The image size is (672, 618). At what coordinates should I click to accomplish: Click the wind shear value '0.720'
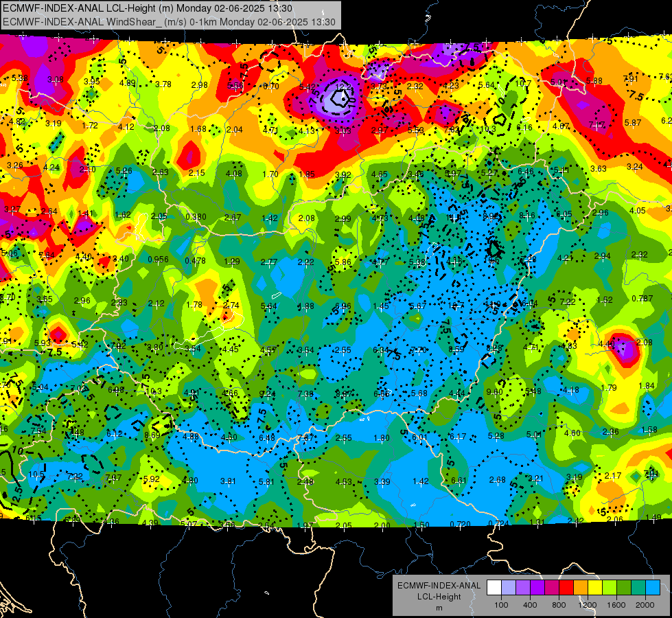coord(461,524)
